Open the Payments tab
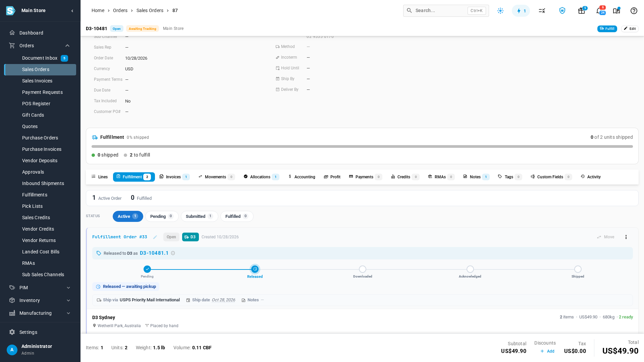The width and height of the screenshot is (644, 362). 365,177
